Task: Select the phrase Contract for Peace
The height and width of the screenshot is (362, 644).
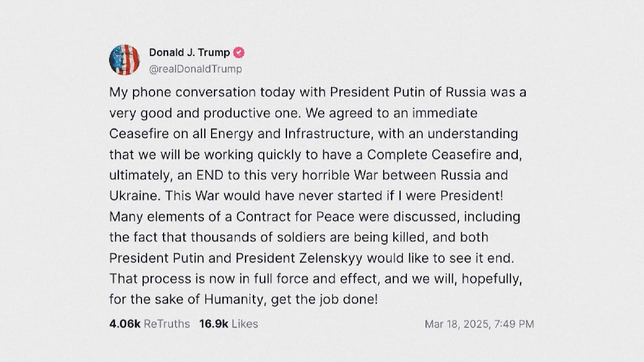Action: click(295, 216)
